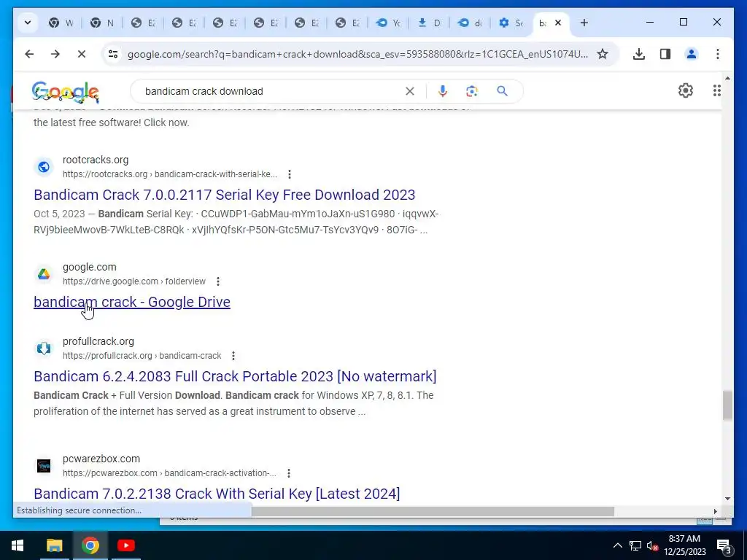Open the notification center icon
Viewport: 747px width, 560px height.
(x=724, y=545)
